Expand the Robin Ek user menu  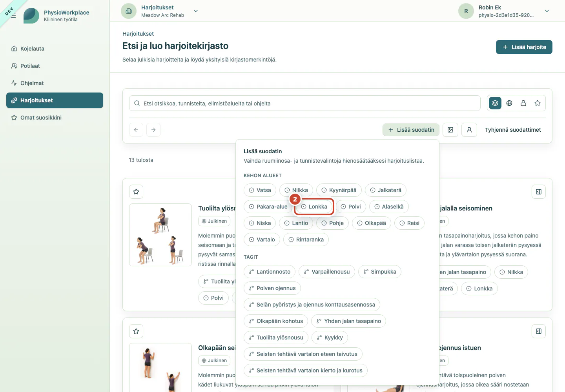pyautogui.click(x=547, y=11)
